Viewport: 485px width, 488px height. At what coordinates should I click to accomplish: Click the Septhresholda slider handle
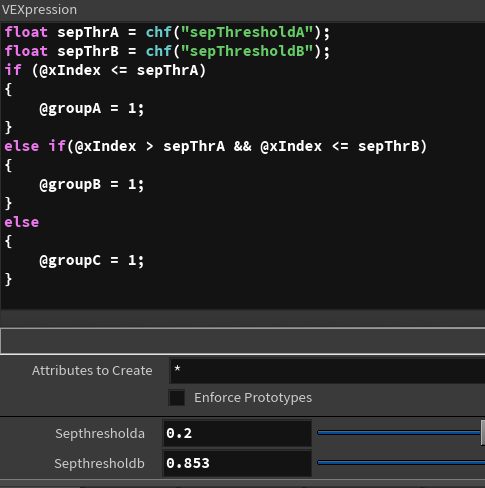point(483,433)
